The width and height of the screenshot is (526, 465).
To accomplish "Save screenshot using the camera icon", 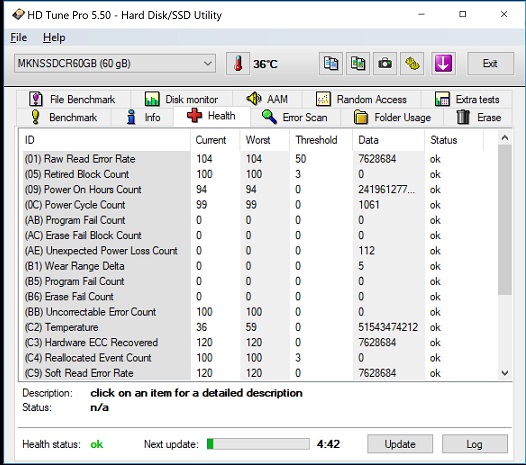I will click(x=385, y=63).
